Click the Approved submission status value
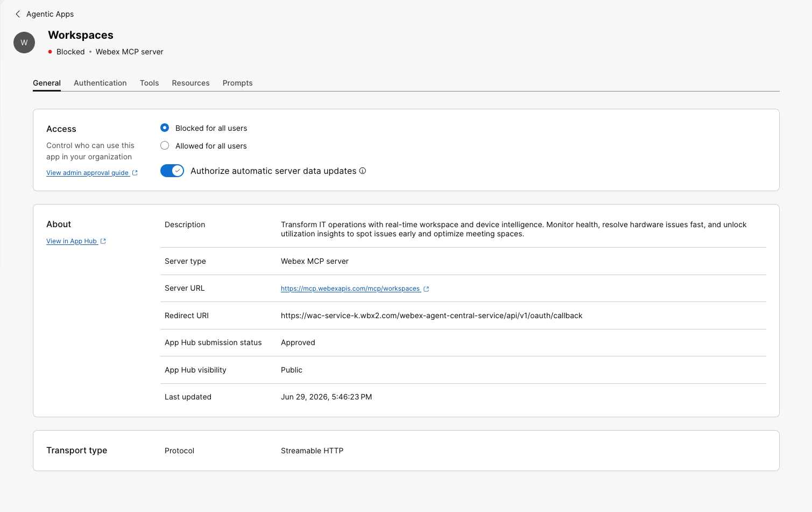This screenshot has width=812, height=512. pos(298,342)
